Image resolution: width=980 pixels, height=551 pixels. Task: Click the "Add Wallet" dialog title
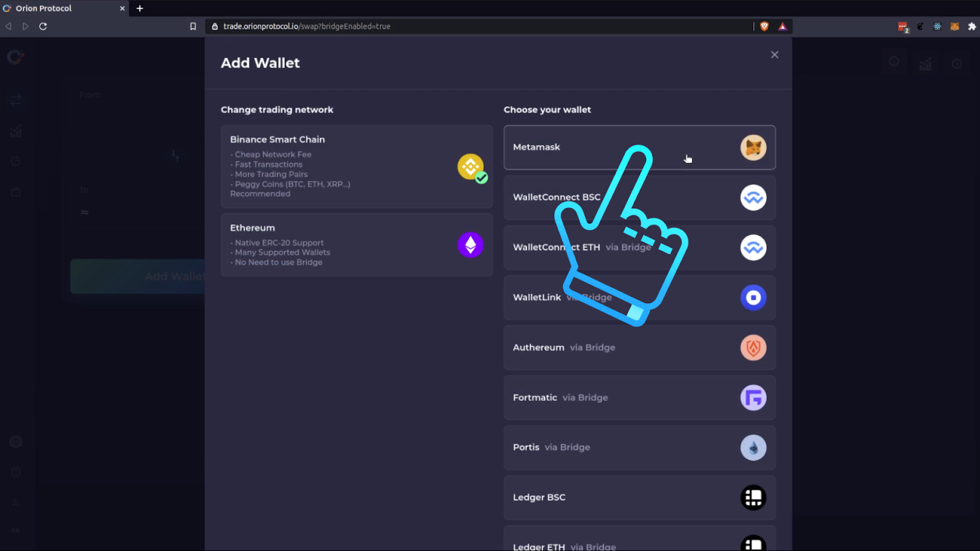click(x=260, y=63)
